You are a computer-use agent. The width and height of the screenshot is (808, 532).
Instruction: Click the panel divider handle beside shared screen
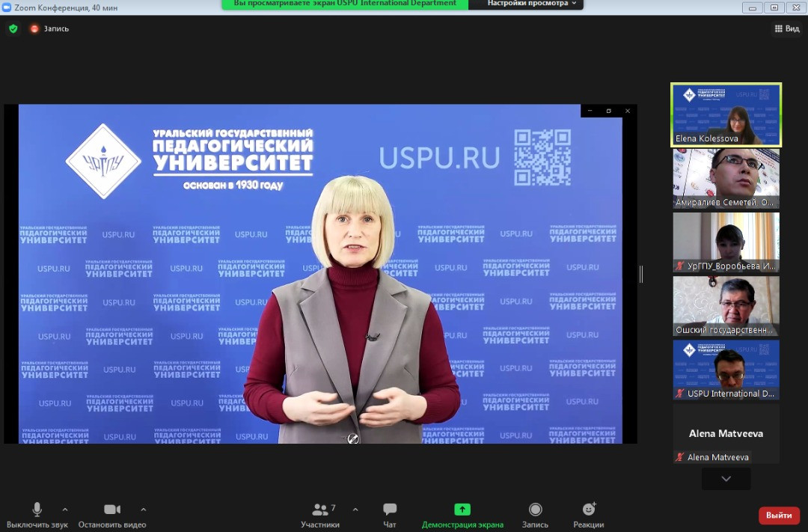pyautogui.click(x=641, y=274)
